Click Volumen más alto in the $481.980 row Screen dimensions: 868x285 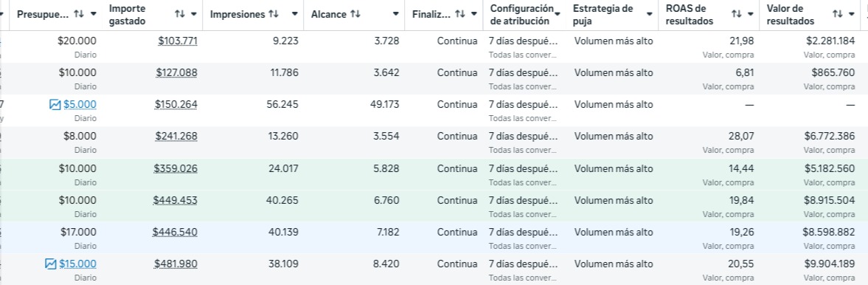tap(614, 264)
